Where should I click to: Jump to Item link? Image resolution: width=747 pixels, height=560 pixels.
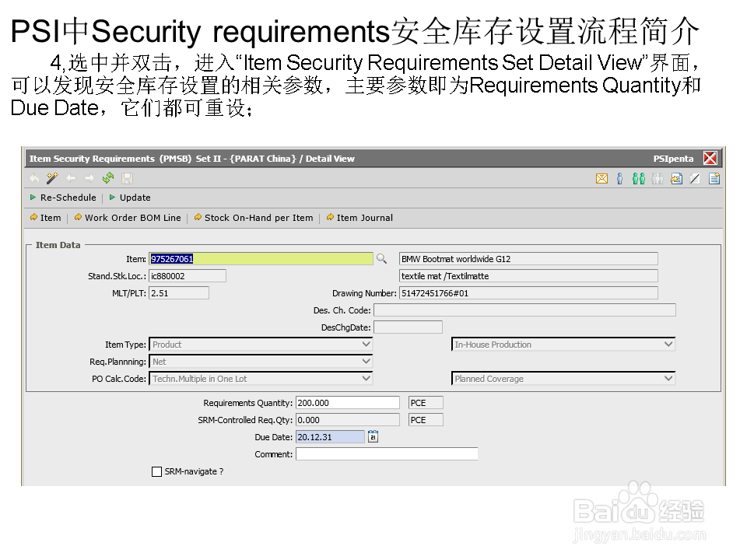pyautogui.click(x=45, y=218)
